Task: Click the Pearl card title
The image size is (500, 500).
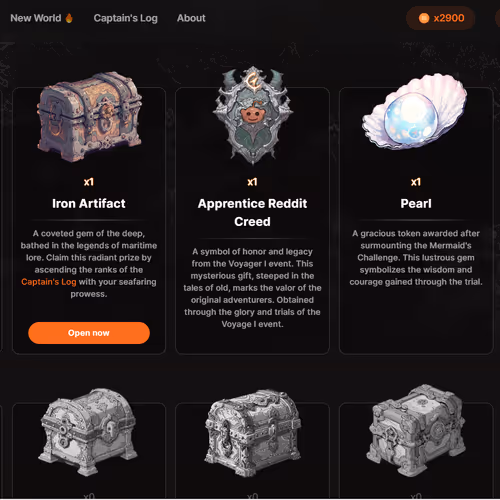Action: [x=416, y=203]
